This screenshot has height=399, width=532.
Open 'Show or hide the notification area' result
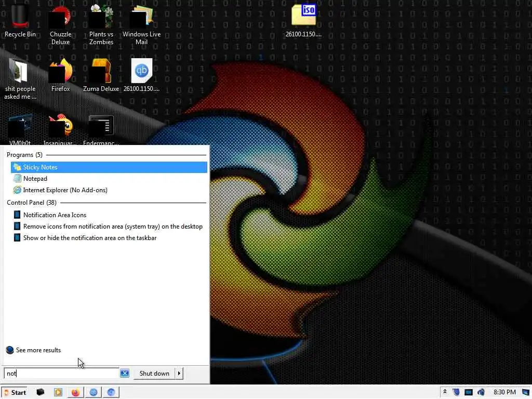(x=109, y=238)
